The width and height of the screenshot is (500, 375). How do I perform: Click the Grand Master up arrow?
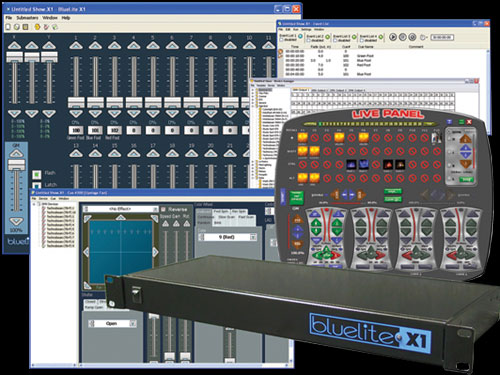[x=16, y=153]
